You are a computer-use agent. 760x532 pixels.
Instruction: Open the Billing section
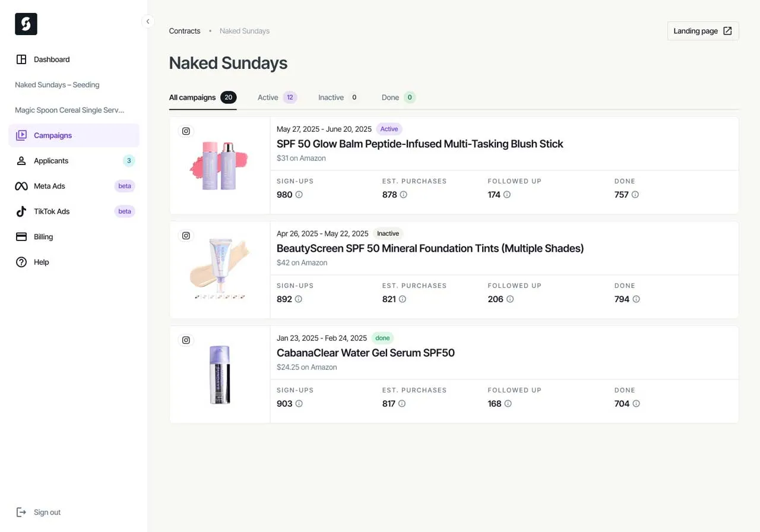(x=42, y=236)
